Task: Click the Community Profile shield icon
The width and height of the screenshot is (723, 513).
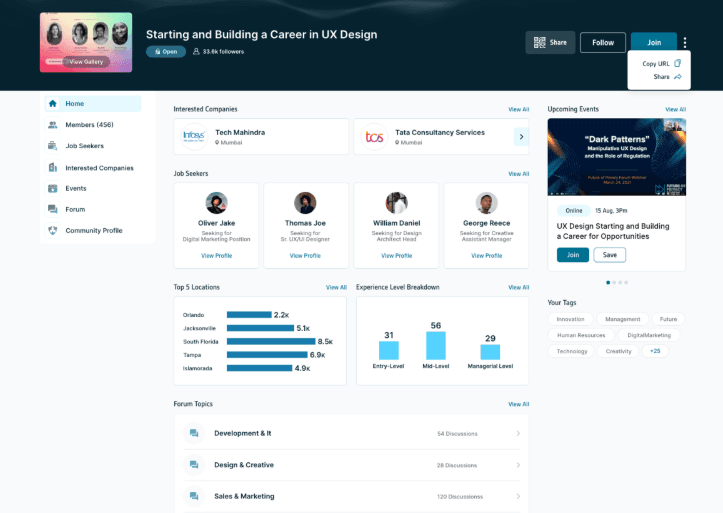Action: coord(53,230)
